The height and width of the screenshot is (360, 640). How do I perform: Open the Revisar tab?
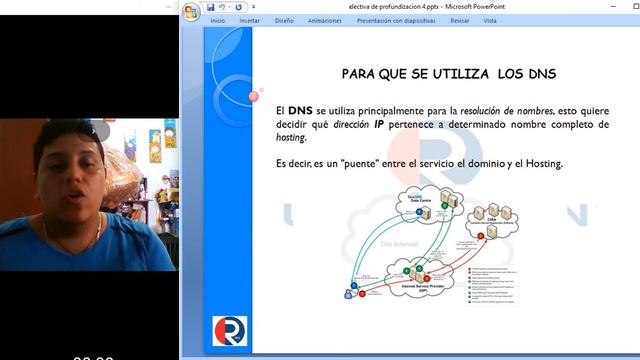pyautogui.click(x=460, y=20)
